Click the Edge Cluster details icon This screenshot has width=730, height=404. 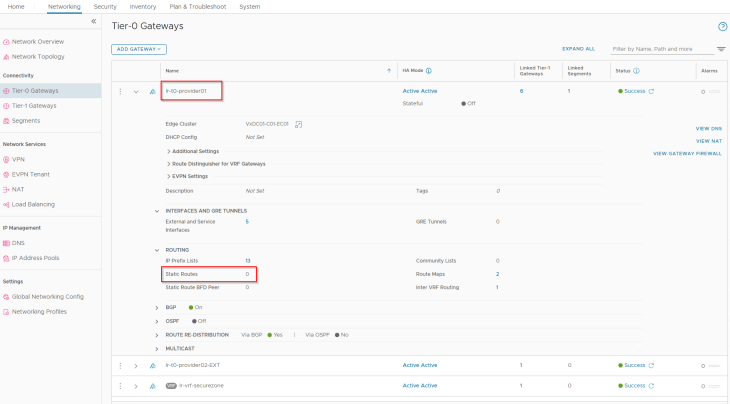tap(299, 124)
